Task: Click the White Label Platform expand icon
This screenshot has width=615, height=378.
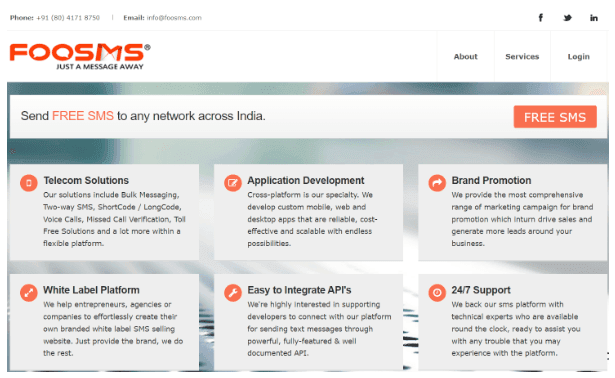Action: click(29, 293)
